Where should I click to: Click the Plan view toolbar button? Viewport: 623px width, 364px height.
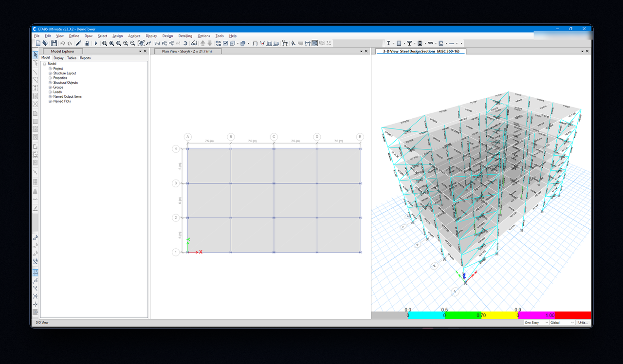coord(164,43)
